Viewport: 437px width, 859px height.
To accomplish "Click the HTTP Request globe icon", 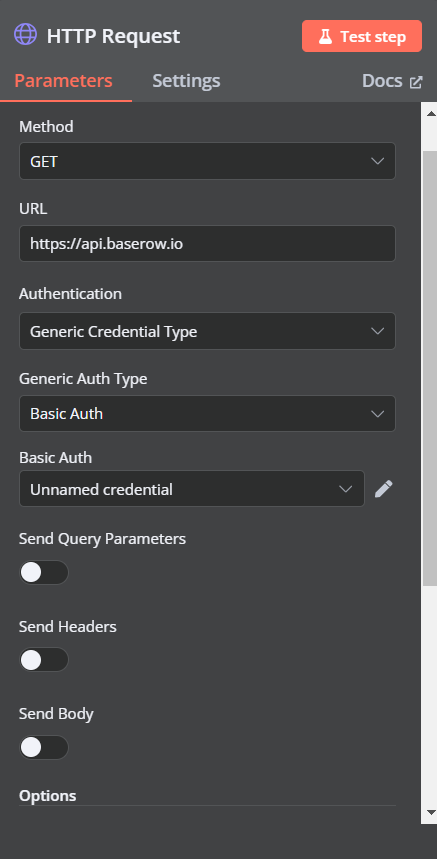I will click(x=25, y=35).
